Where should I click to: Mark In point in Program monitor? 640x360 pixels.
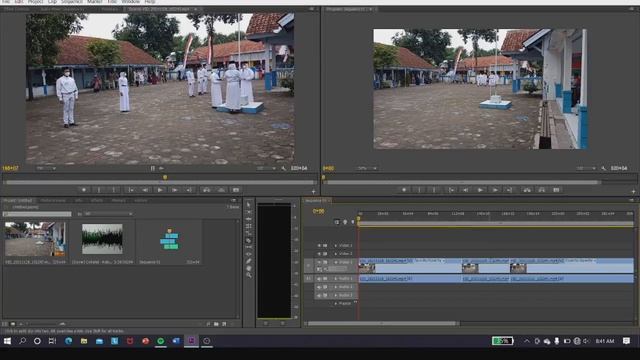tap(419, 190)
